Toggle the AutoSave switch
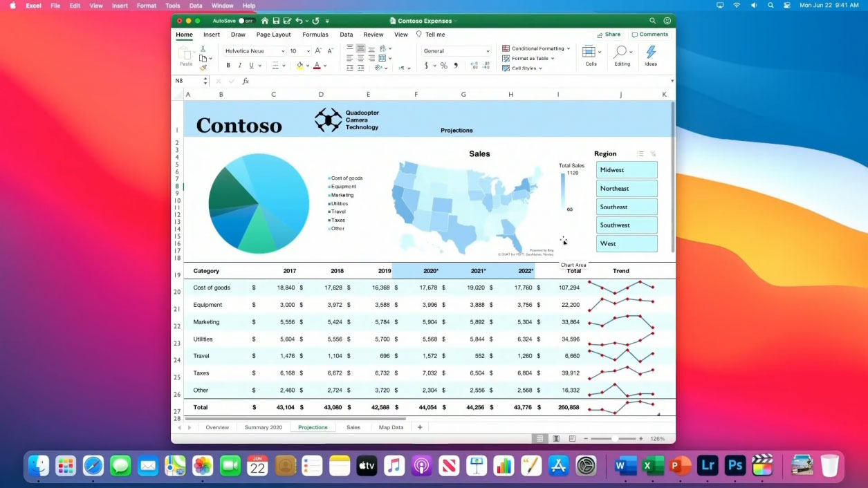868x488 pixels. (246, 21)
